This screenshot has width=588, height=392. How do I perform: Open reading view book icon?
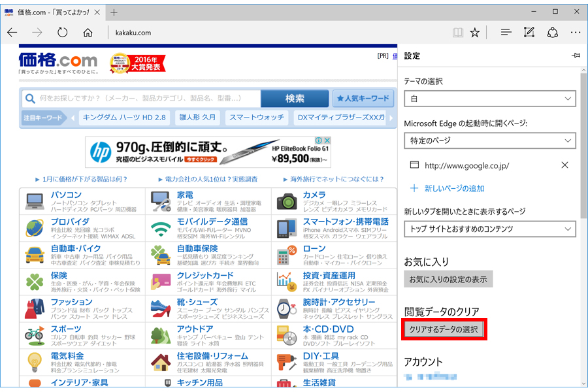(x=458, y=33)
